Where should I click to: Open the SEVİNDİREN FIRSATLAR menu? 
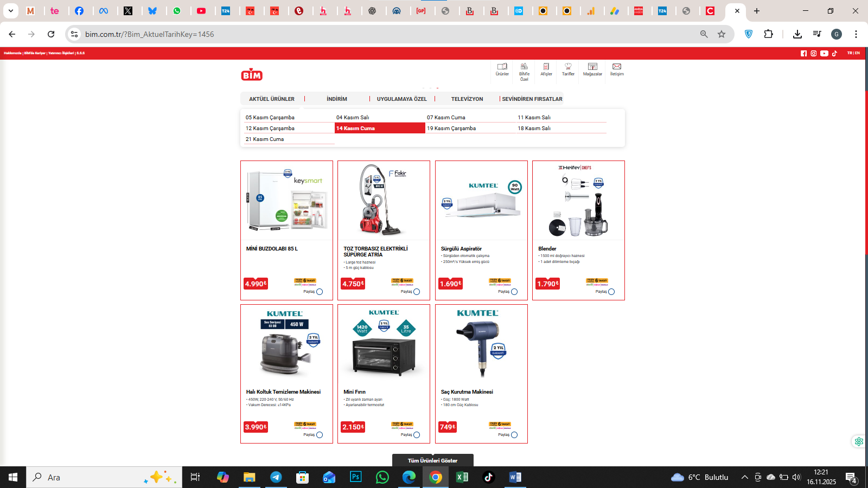click(532, 99)
